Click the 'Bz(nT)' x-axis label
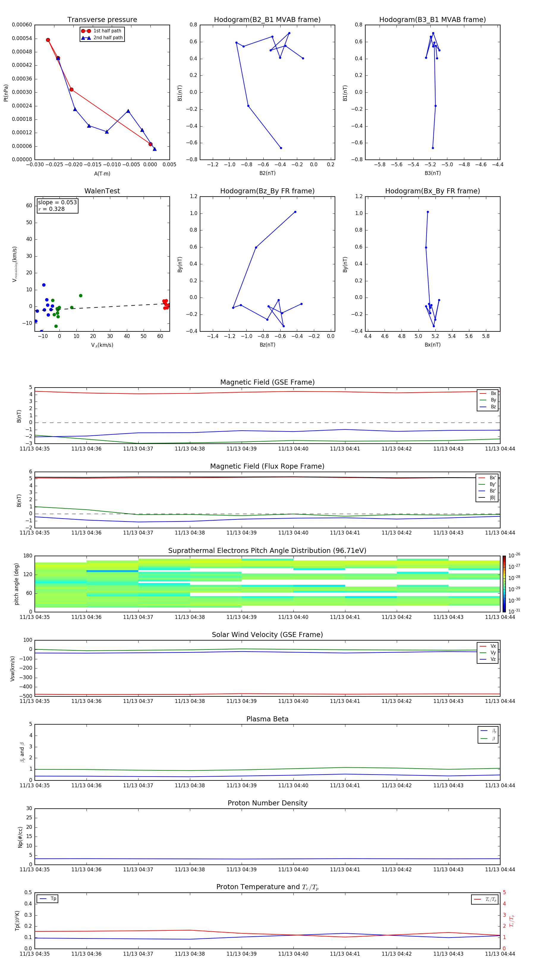535x980 pixels. click(267, 345)
